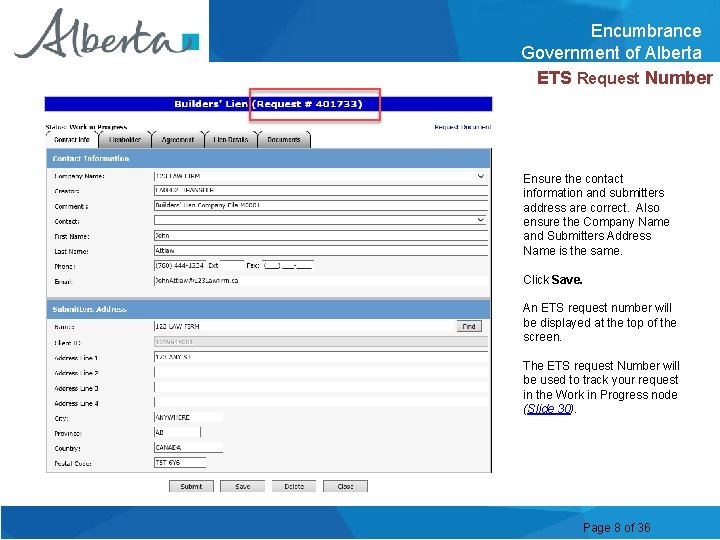Click the Comment field
The width and height of the screenshot is (720, 540).
click(321, 206)
